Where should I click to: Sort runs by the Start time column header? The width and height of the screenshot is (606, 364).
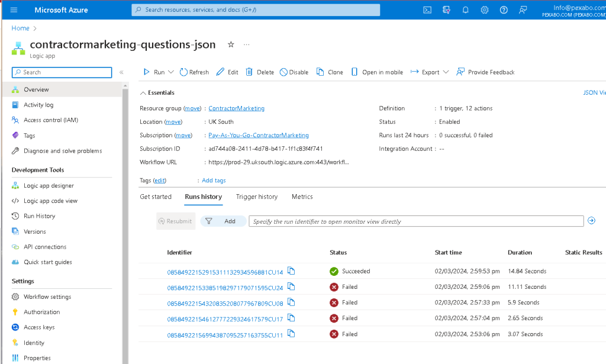coord(449,253)
